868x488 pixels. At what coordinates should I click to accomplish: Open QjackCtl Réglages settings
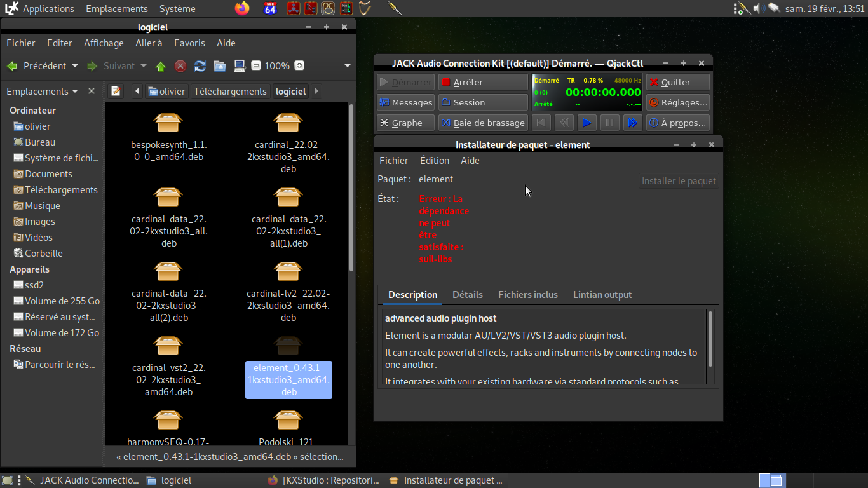677,102
